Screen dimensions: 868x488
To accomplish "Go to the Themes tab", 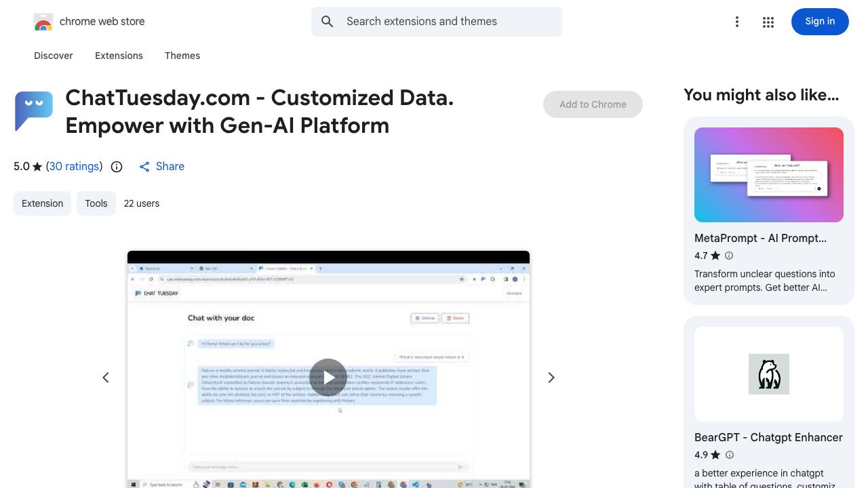I will click(x=182, y=56).
